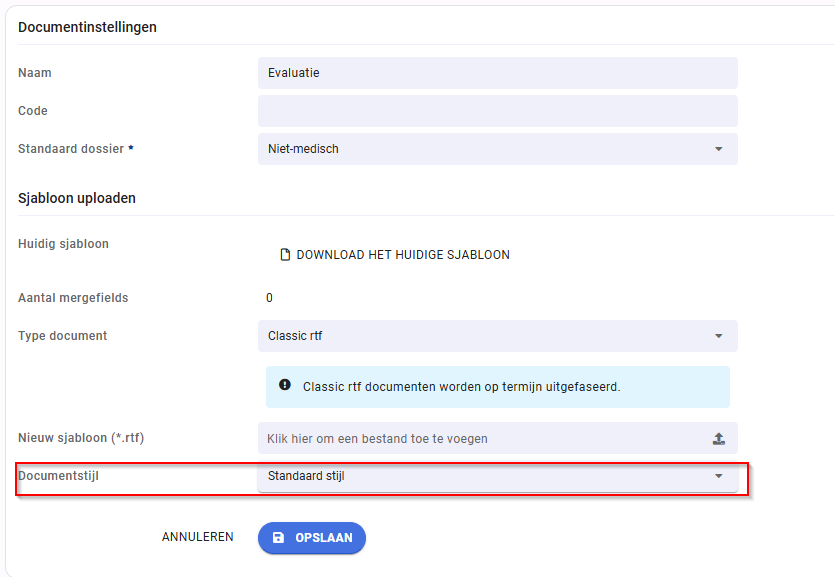Expand Standaard dossier using its dropdown arrow
The width and height of the screenshot is (835, 577).
pos(718,149)
